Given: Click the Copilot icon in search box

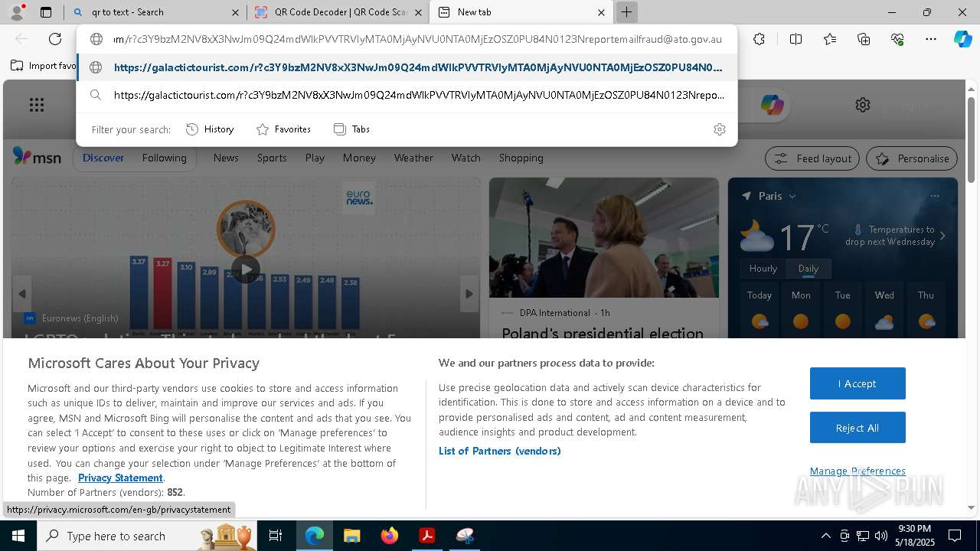Looking at the screenshot, I should click(772, 105).
